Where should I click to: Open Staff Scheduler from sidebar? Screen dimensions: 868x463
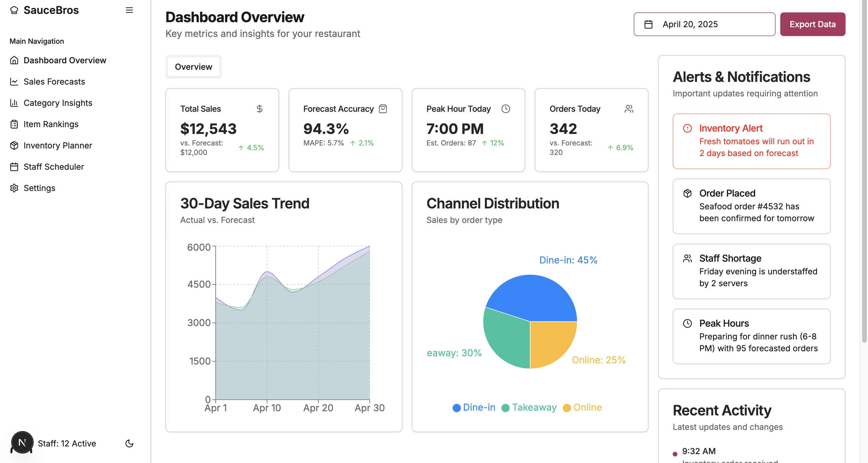pos(53,166)
